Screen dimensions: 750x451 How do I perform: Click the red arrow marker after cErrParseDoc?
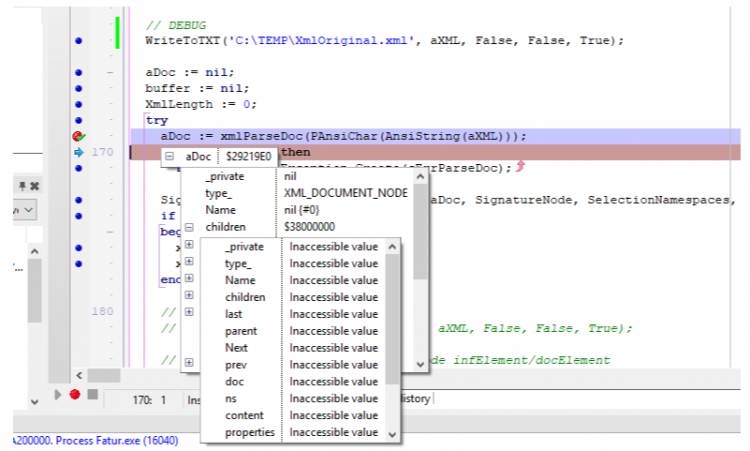tap(520, 166)
